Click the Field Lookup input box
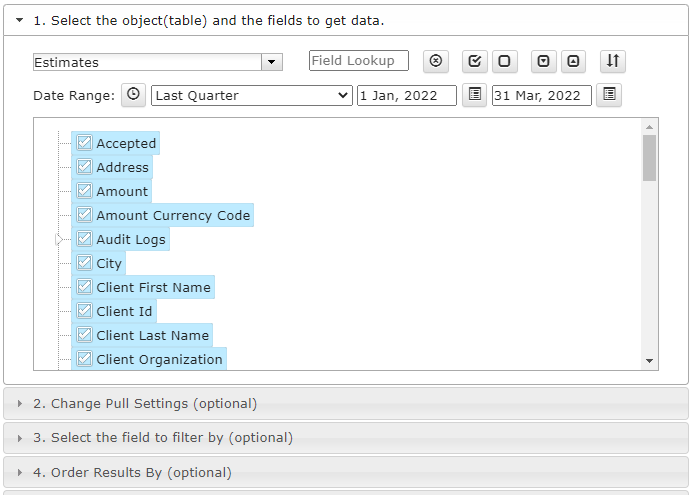Screen dimensions: 692x495 click(359, 60)
